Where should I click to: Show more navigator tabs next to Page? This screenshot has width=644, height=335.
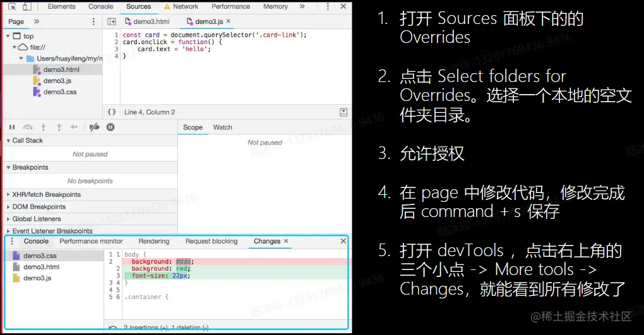point(37,21)
